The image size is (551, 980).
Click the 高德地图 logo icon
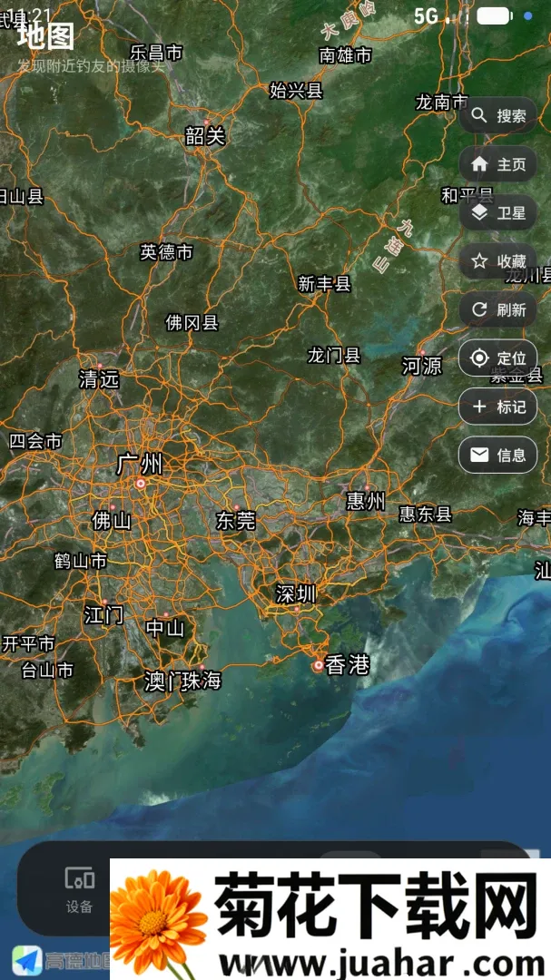tap(27, 961)
